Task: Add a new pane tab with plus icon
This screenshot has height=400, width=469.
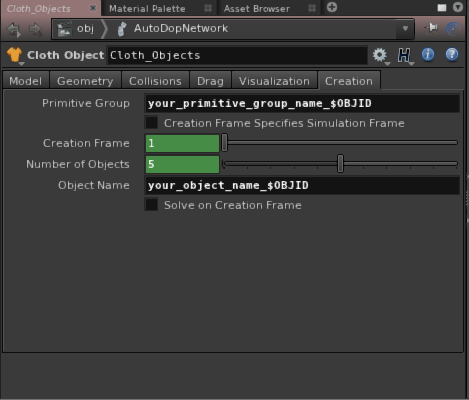Action: (332, 7)
